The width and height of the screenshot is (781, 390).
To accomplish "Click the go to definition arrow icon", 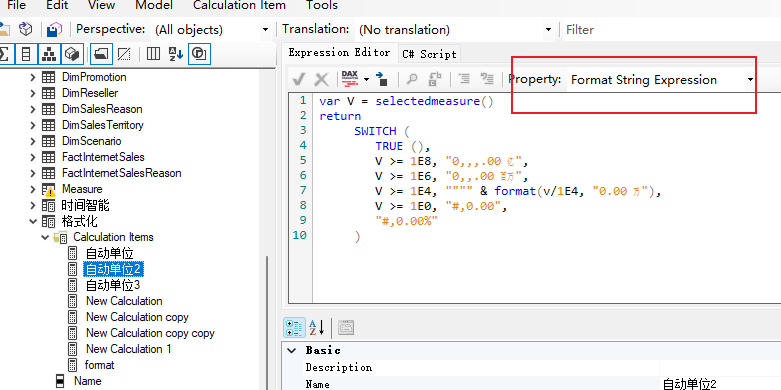I will [382, 79].
